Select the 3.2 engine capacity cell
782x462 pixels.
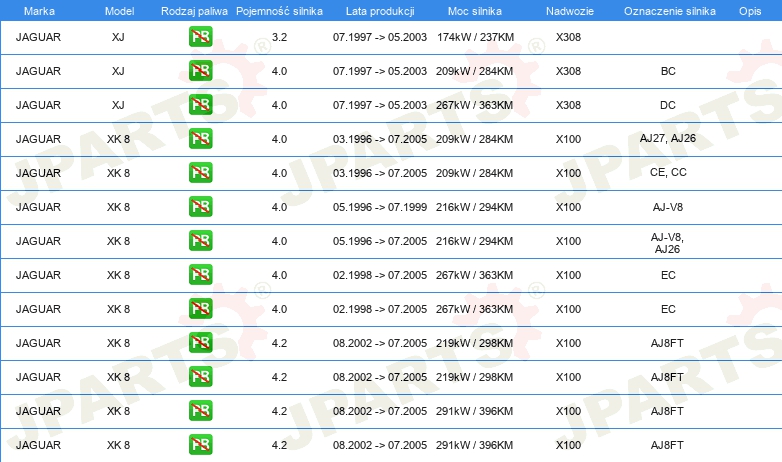[279, 37]
